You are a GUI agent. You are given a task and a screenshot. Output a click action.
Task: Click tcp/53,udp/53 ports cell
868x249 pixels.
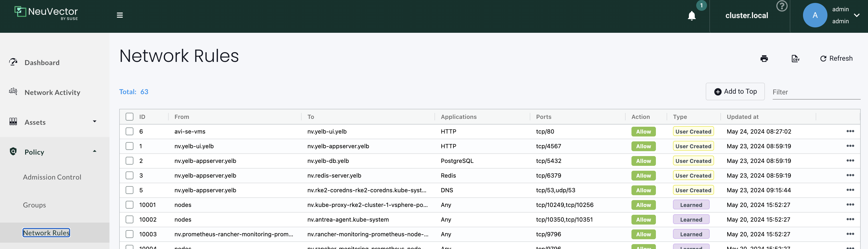pos(555,190)
